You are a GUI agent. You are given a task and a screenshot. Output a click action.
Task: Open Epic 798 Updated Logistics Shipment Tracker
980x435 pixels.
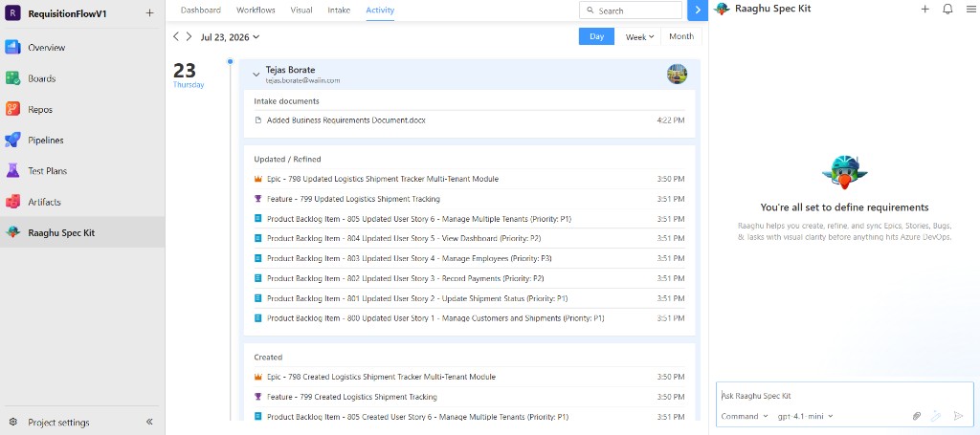click(469, 179)
